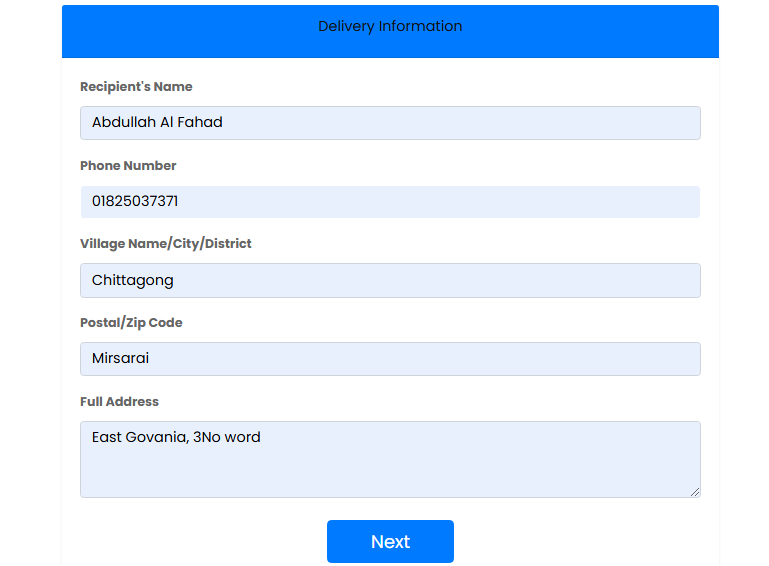Image resolution: width=769 pixels, height=566 pixels.
Task: Grab the Full Address textarea resize handle
Action: pyautogui.click(x=694, y=492)
